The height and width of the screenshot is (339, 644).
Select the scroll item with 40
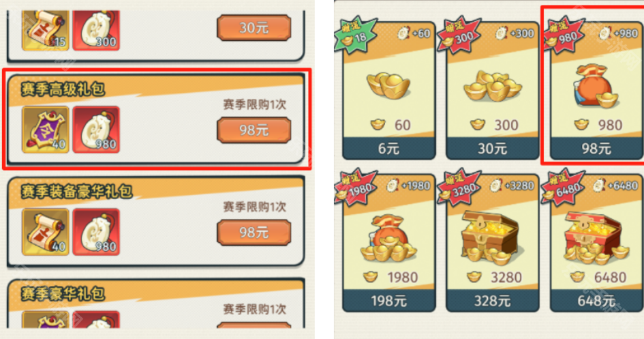coord(45,232)
